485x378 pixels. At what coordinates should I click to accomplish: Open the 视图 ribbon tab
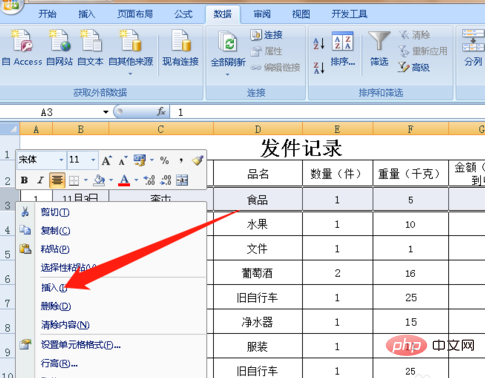(x=301, y=14)
